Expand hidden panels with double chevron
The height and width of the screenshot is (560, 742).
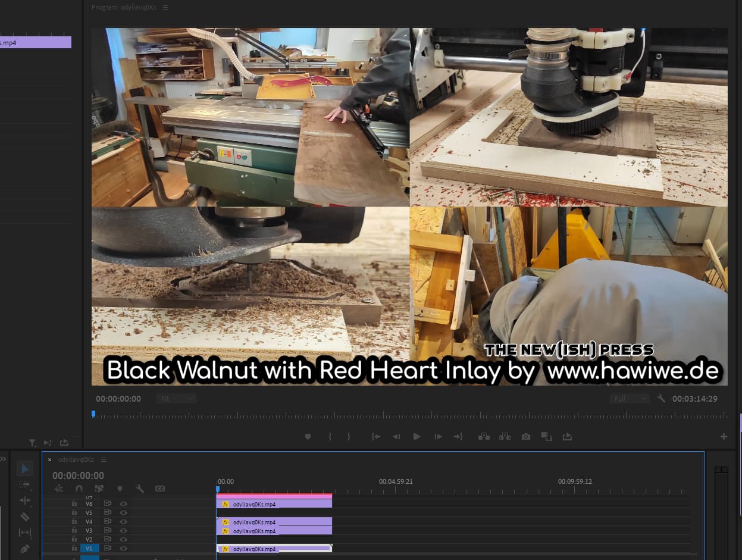click(x=3, y=459)
